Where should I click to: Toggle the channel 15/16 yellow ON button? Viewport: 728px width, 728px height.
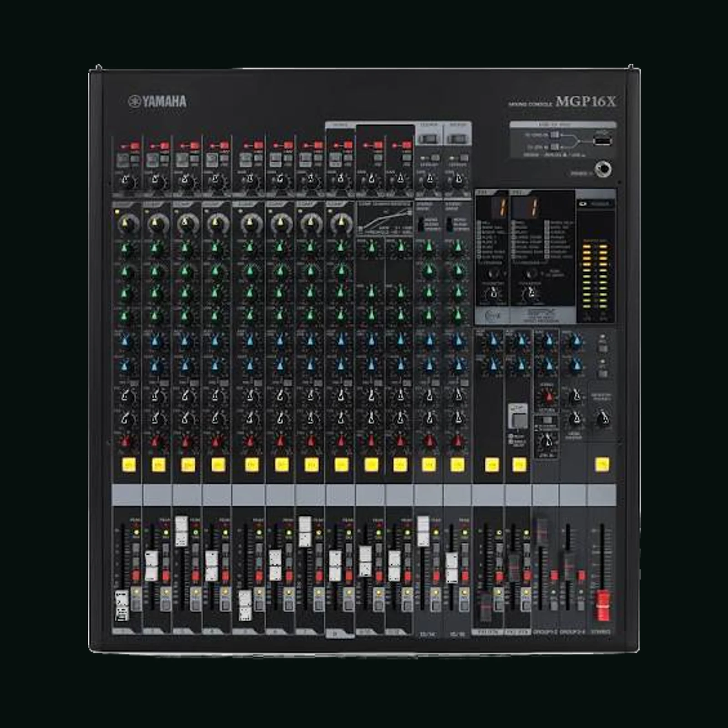(x=458, y=465)
